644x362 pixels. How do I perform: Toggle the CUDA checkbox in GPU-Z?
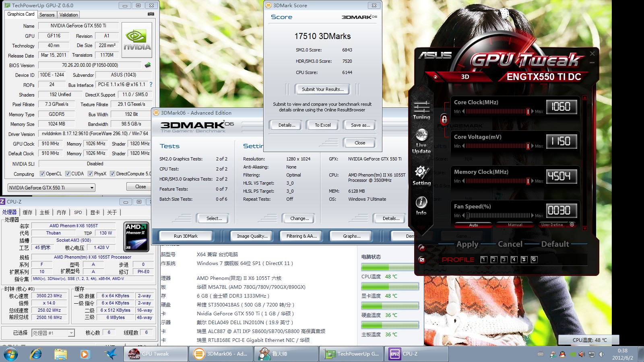tap(68, 174)
